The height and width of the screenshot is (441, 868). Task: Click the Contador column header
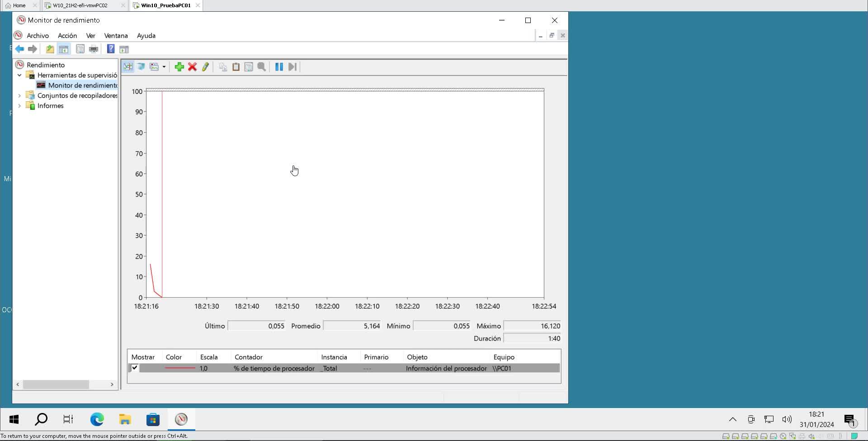click(x=248, y=357)
